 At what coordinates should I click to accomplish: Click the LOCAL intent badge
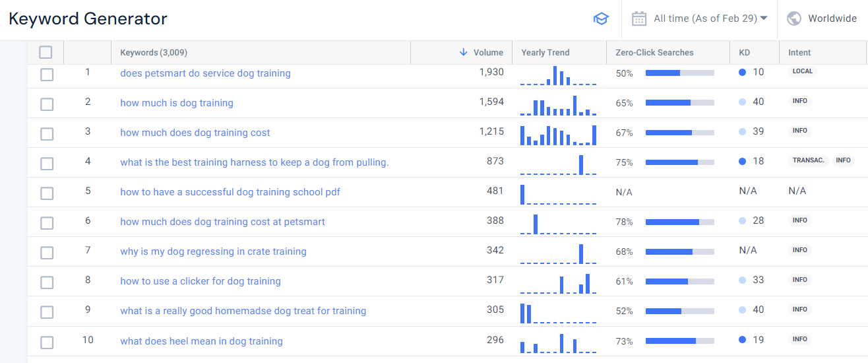[802, 71]
